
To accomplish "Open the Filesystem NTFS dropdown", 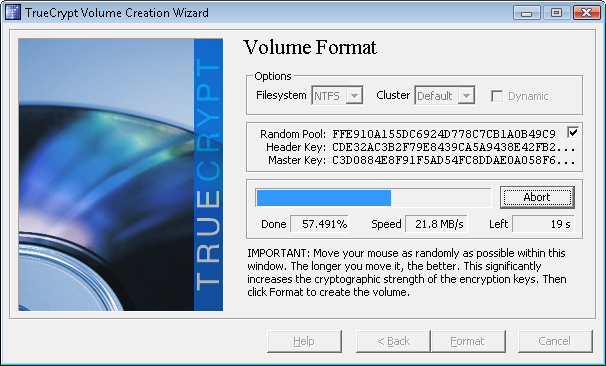I will [x=337, y=95].
